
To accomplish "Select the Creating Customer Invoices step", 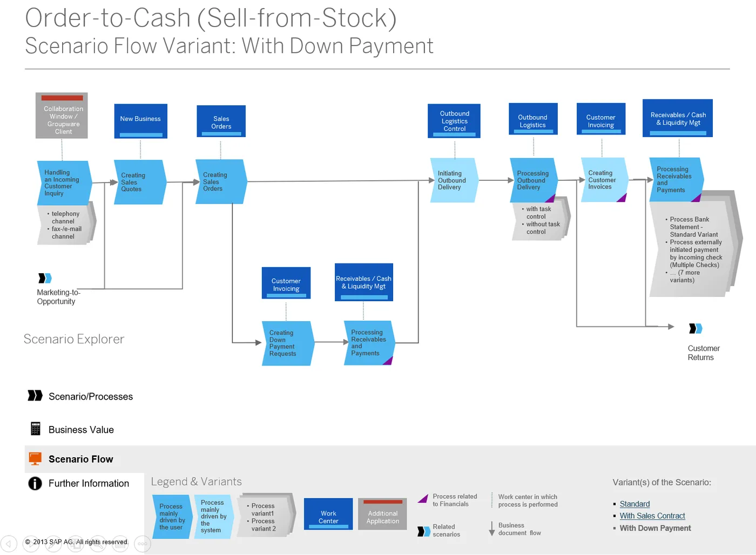I will (605, 180).
